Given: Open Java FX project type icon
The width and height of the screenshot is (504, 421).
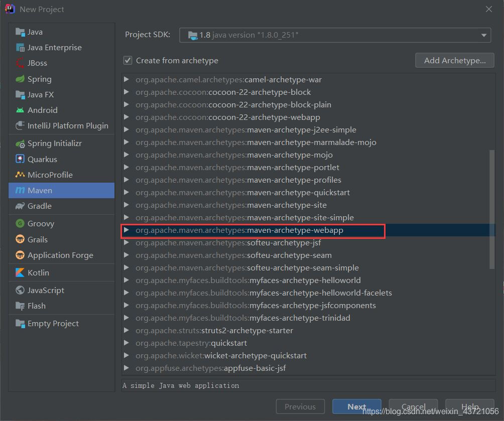Looking at the screenshot, I should pyautogui.click(x=20, y=94).
